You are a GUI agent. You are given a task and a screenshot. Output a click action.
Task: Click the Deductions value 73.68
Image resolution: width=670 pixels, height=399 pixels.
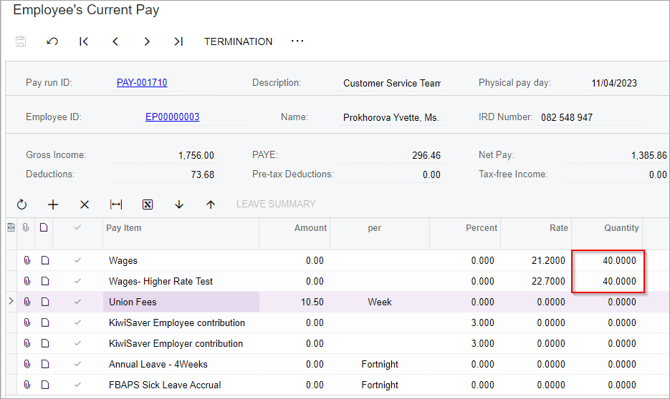pos(203,175)
